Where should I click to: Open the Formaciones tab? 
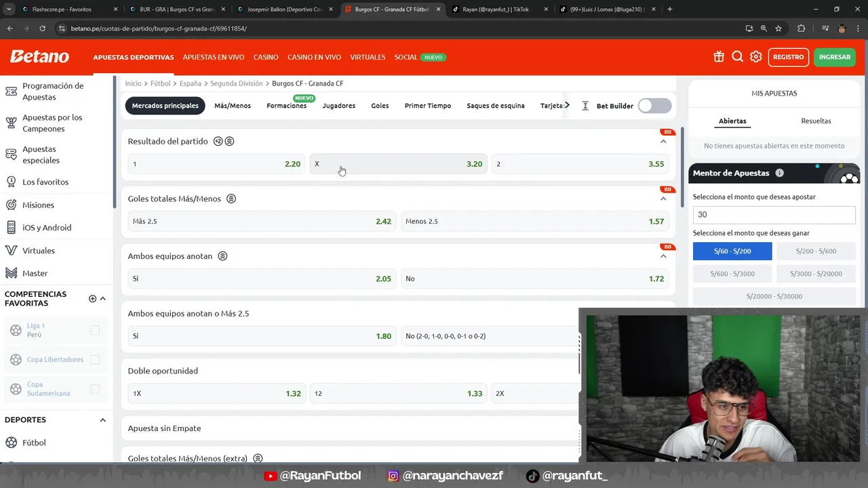tap(286, 106)
